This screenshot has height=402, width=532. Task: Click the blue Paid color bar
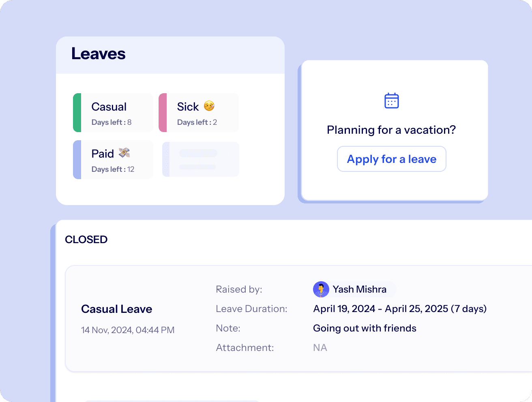pos(77,160)
